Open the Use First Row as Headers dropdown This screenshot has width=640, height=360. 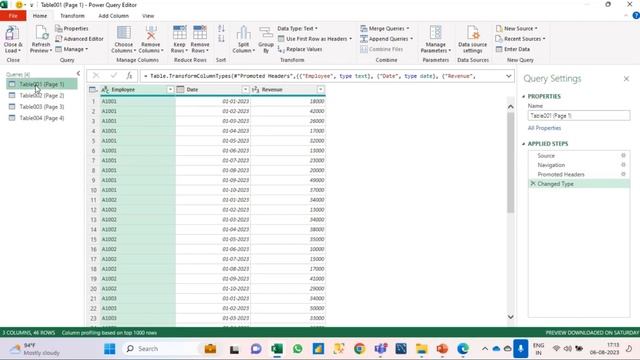coord(315,39)
